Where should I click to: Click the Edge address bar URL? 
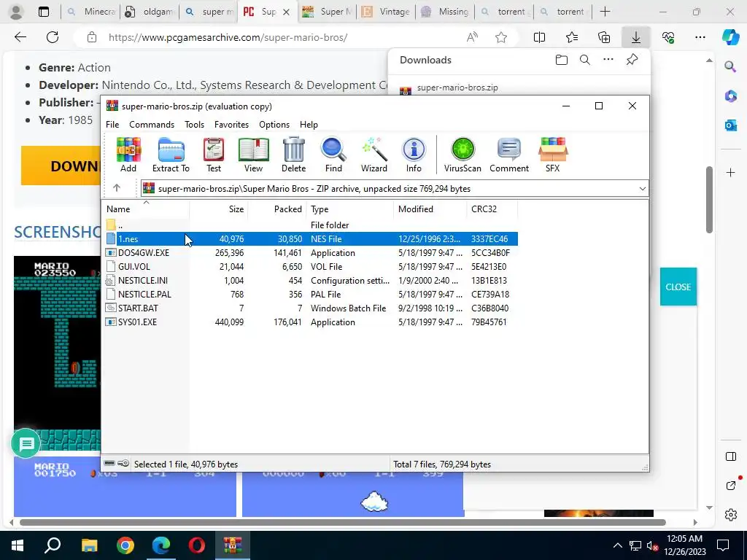228,37
